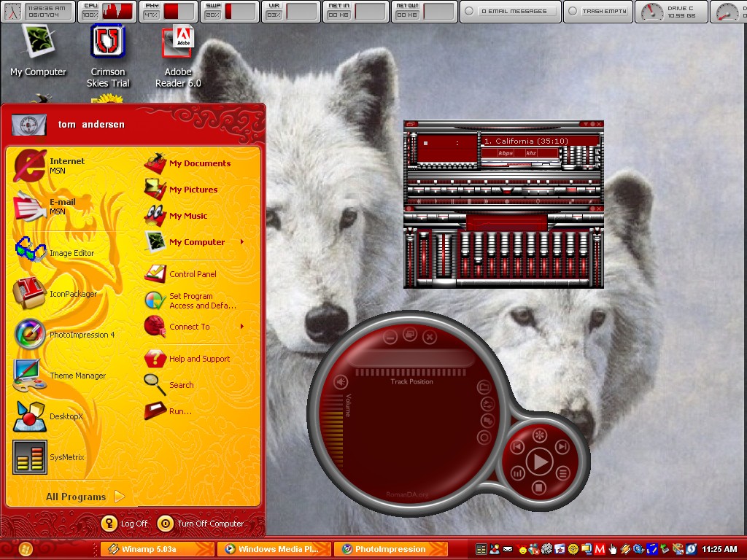Expand the Connect To submenu arrow

(242, 327)
